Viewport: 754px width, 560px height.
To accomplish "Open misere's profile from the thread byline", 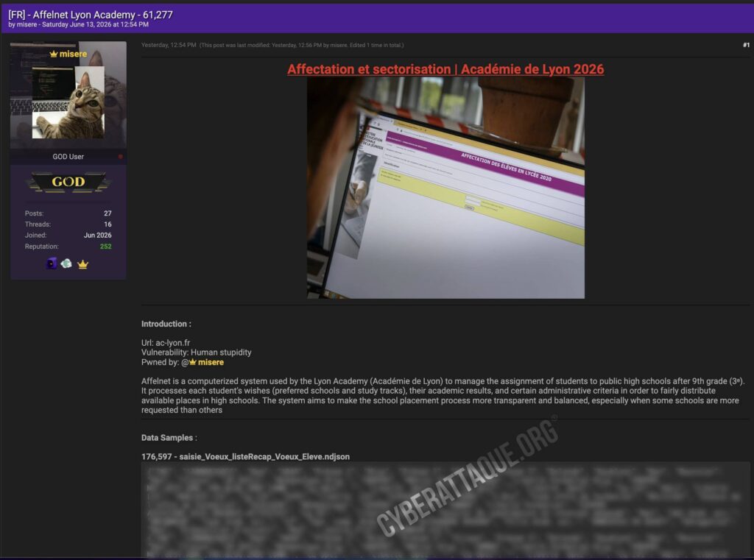I will point(27,24).
